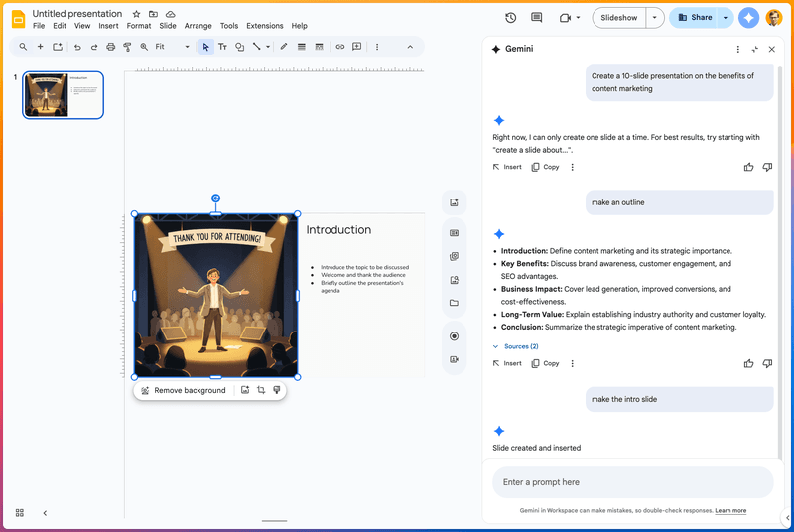The image size is (794, 532).
Task: Click the redo arrow in toolbar
Action: (94, 47)
